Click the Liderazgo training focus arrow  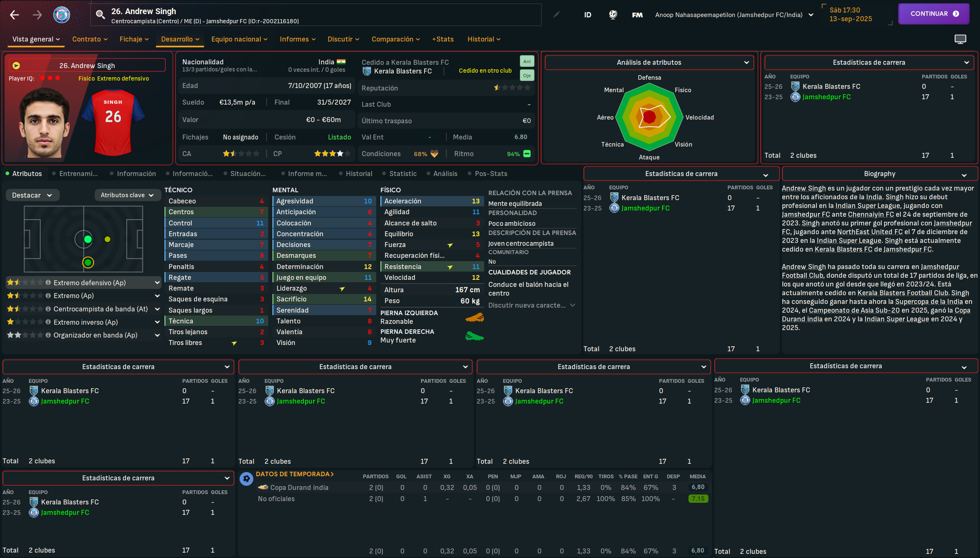pyautogui.click(x=342, y=289)
